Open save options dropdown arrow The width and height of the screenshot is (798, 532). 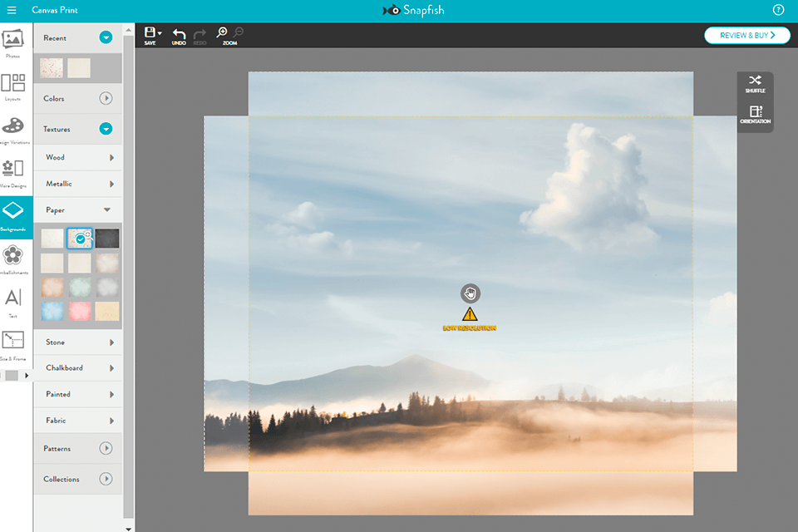pos(160,33)
